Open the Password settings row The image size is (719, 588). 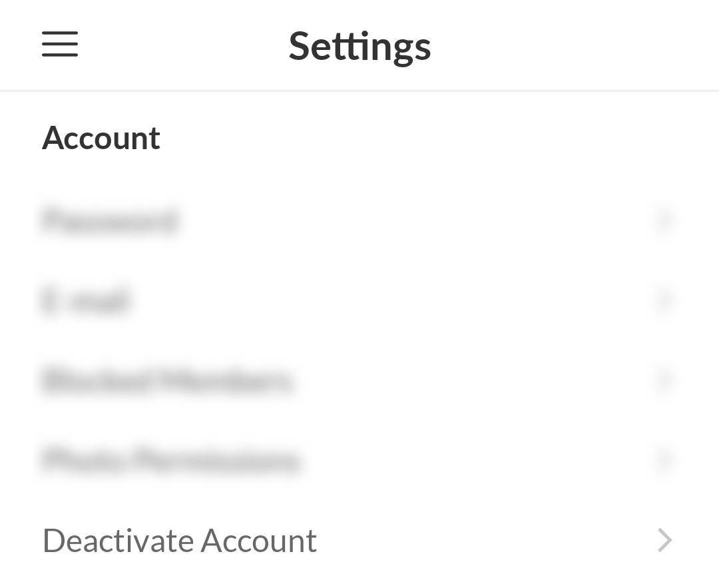pyautogui.click(x=111, y=220)
